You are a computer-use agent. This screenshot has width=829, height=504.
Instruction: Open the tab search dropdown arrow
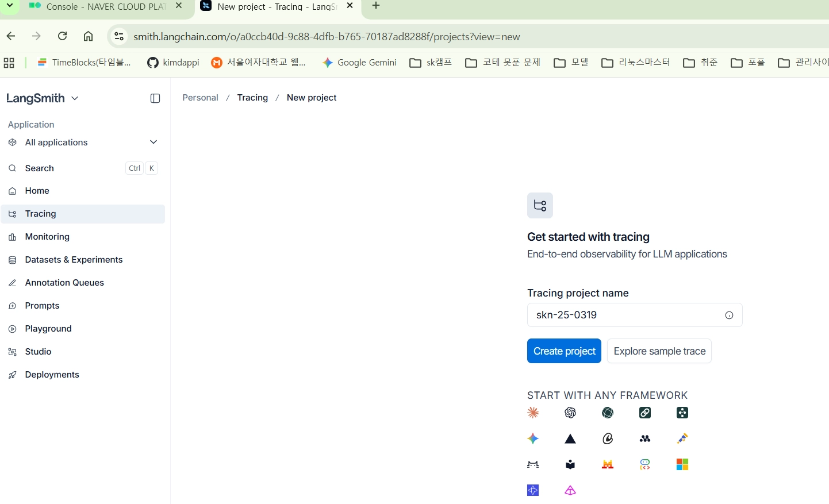10,5
